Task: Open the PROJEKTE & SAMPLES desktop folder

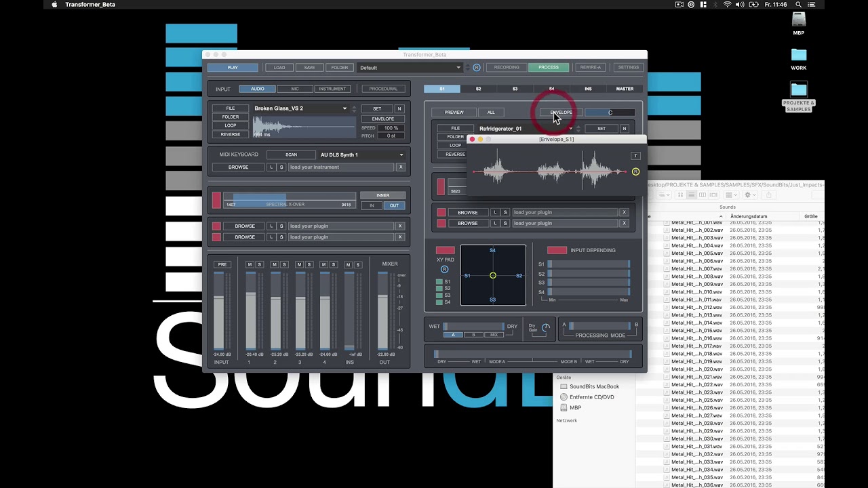Action: click(x=799, y=89)
